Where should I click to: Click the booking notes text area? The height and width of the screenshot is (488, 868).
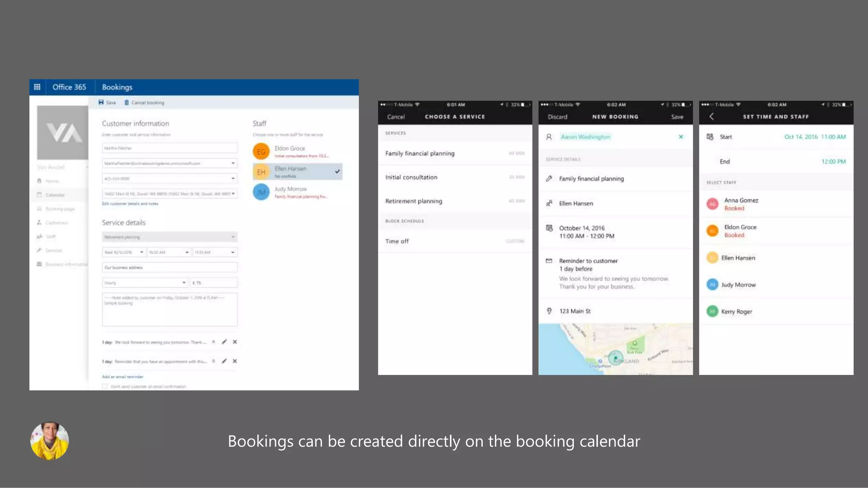170,309
